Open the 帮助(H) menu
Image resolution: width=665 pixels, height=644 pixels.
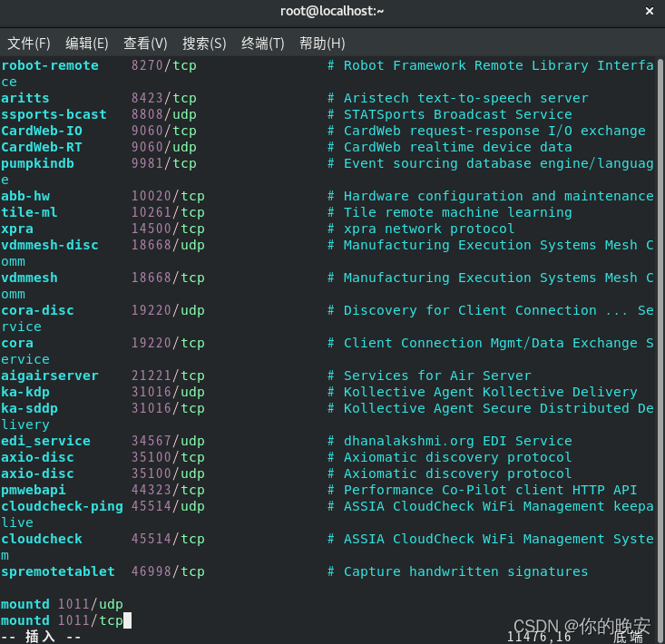(322, 44)
